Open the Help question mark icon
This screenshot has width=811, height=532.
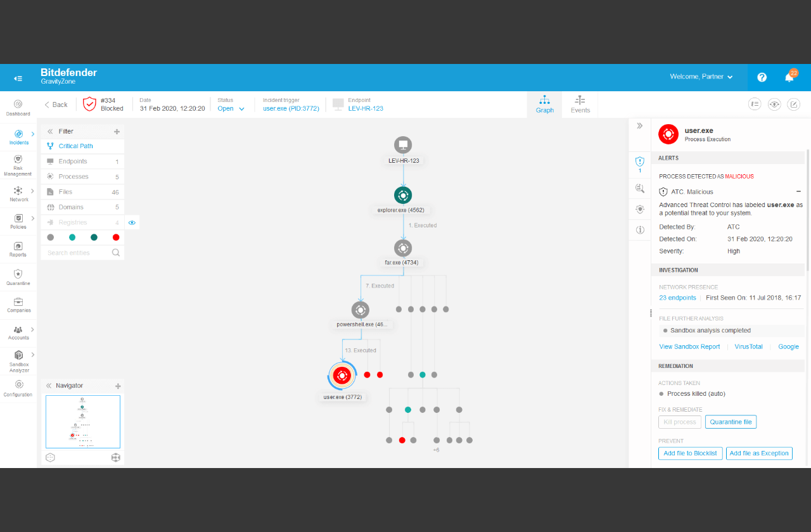pyautogui.click(x=762, y=77)
